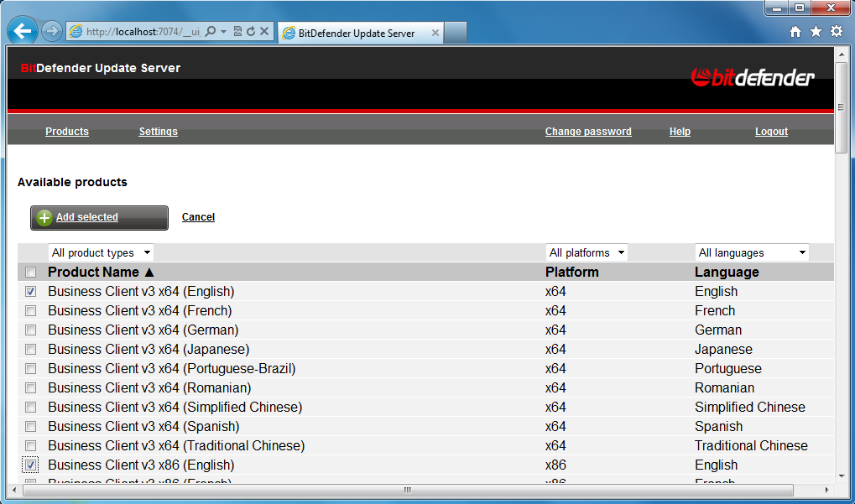This screenshot has width=855, height=504.
Task: Sort by Language column header
Action: 727,272
